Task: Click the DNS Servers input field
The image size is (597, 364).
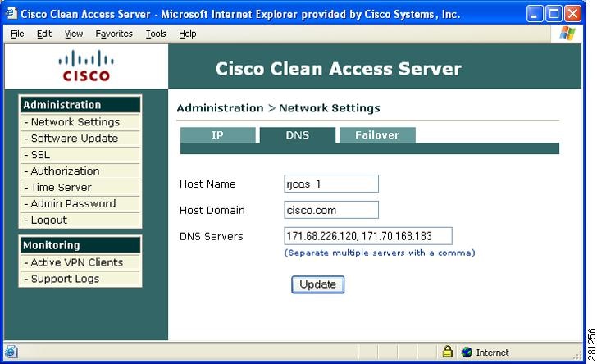Action: point(368,236)
